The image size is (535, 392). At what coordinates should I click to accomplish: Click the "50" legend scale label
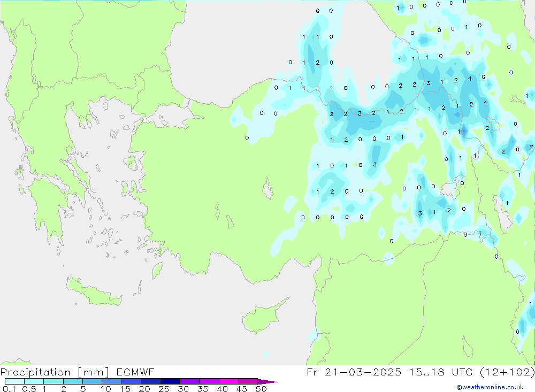pyautogui.click(x=262, y=389)
